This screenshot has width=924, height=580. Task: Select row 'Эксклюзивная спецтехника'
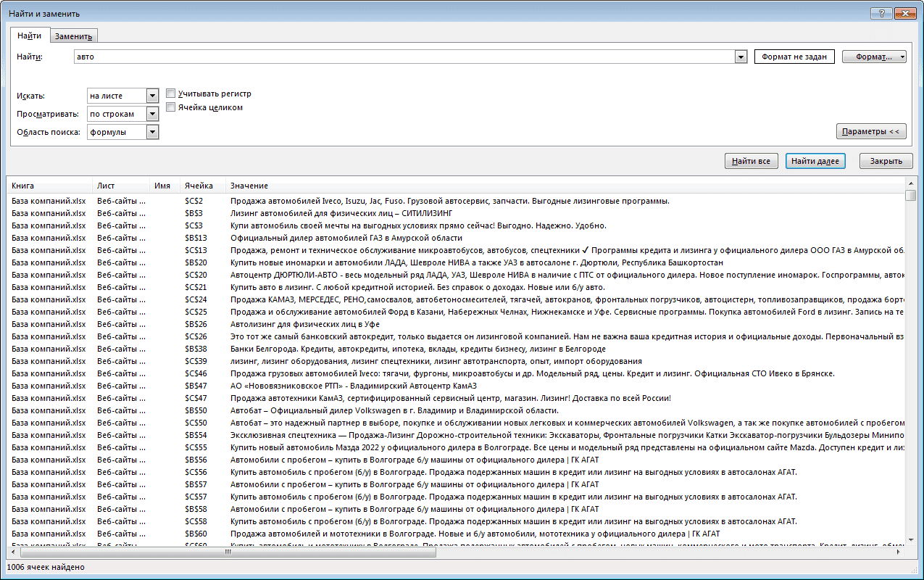456,435
